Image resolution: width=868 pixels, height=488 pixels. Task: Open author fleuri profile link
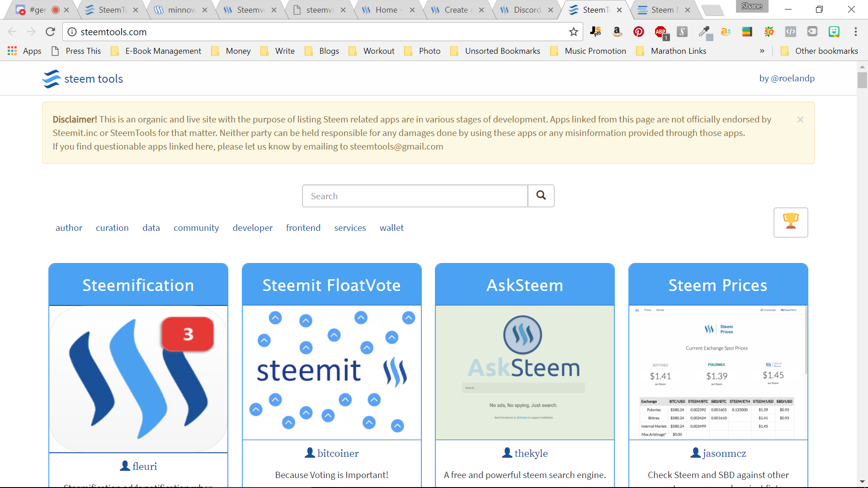tap(145, 466)
